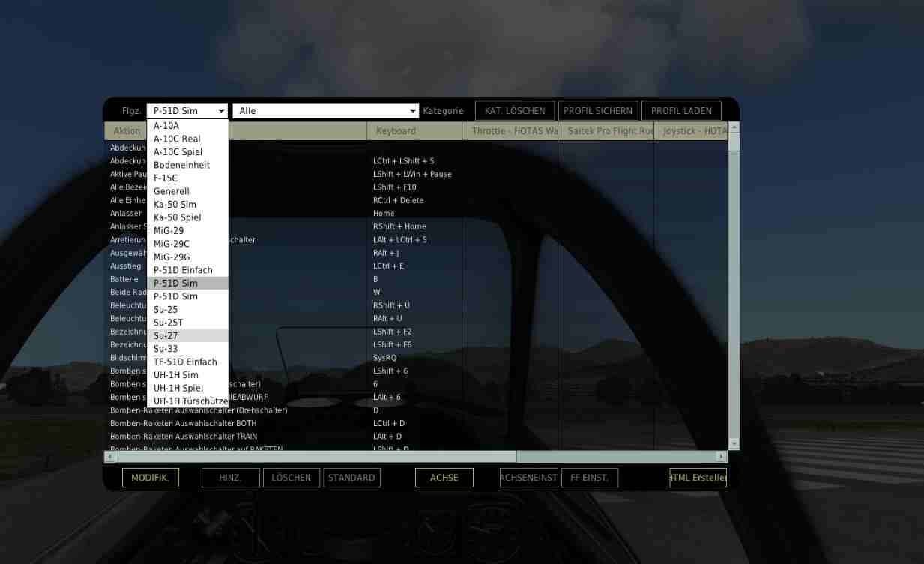Click the horizontal scrollbar left arrow
924x564 pixels.
click(109, 456)
